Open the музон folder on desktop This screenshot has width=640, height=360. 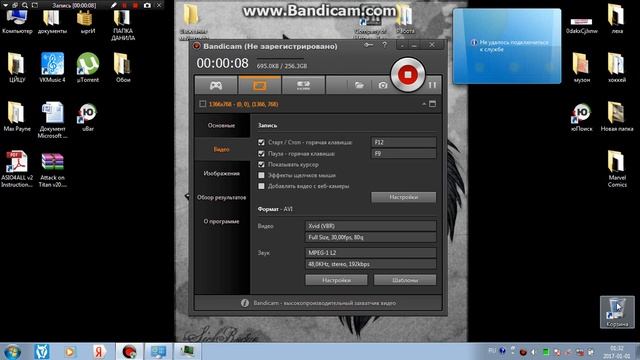[x=582, y=67]
